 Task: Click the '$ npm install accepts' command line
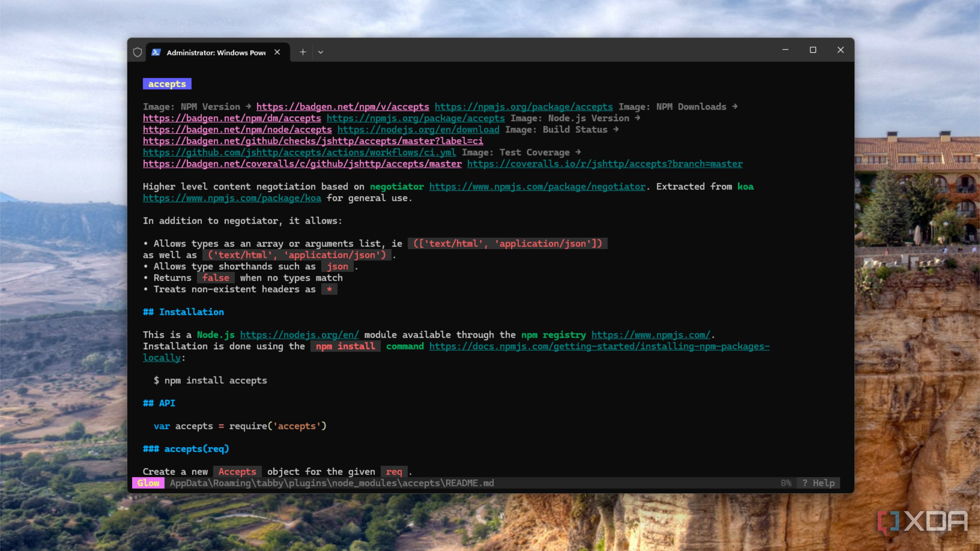pyautogui.click(x=211, y=381)
